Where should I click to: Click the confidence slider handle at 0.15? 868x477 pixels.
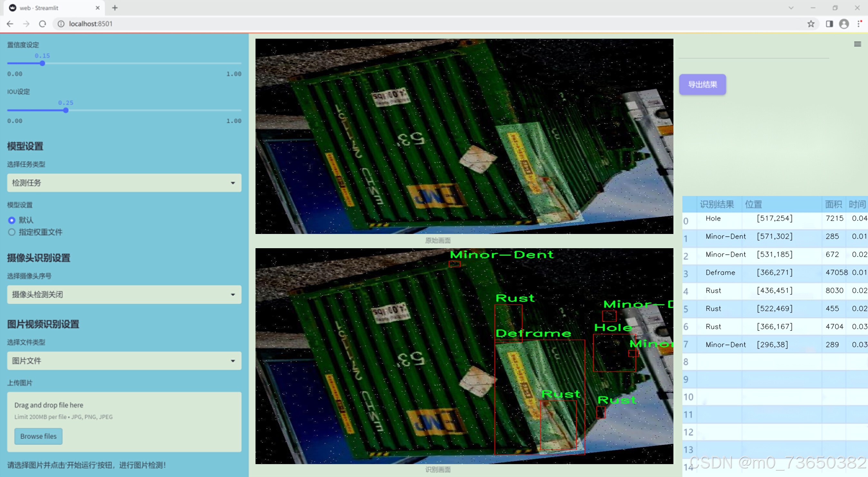pos(43,63)
